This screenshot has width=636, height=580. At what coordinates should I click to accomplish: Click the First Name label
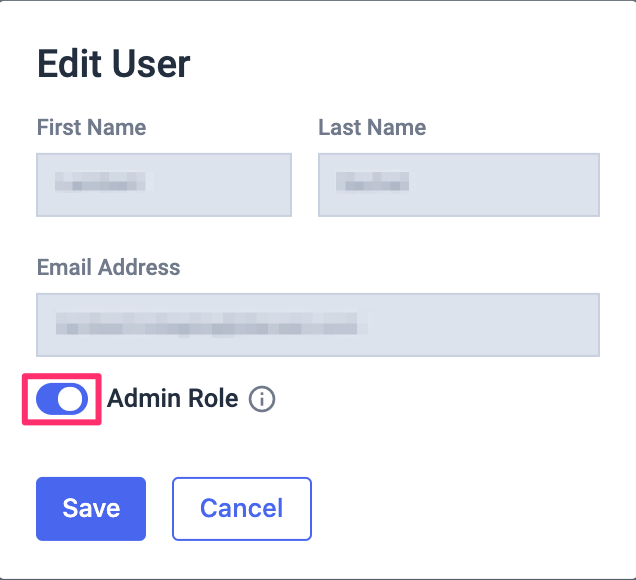(91, 127)
